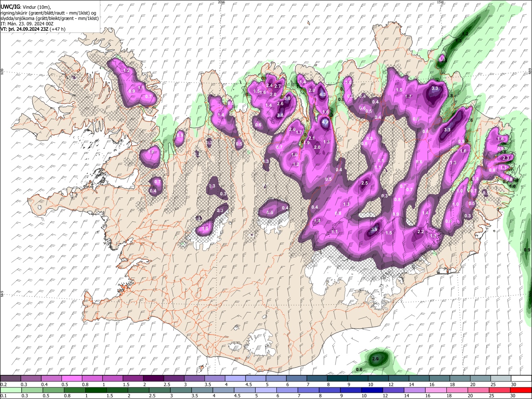This screenshot has width=532, height=399.
Task: Click the 'VT: þri. 24.09.2024 23Z (+47 h)' line
Action: (x=33, y=29)
